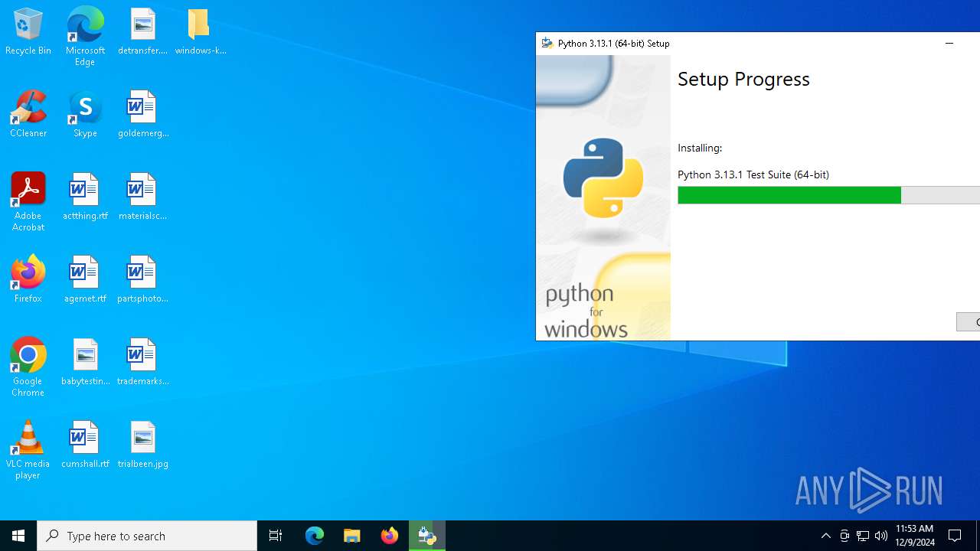Switch to Python Setup taskbar button
The image size is (980, 551).
pos(427,536)
